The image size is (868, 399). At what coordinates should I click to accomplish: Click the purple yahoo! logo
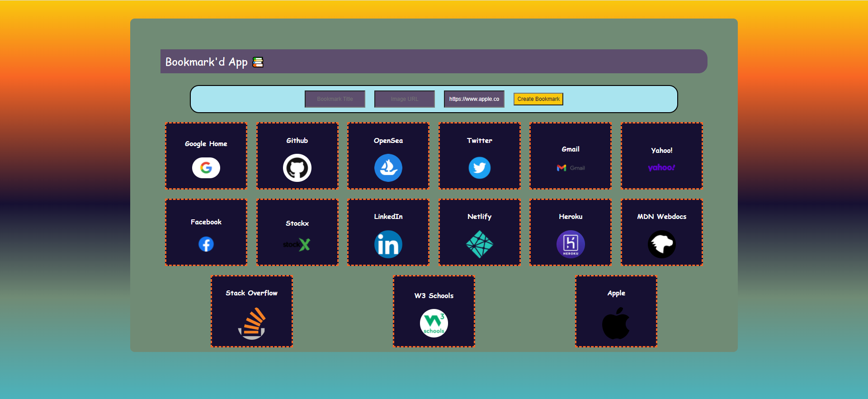tap(661, 167)
